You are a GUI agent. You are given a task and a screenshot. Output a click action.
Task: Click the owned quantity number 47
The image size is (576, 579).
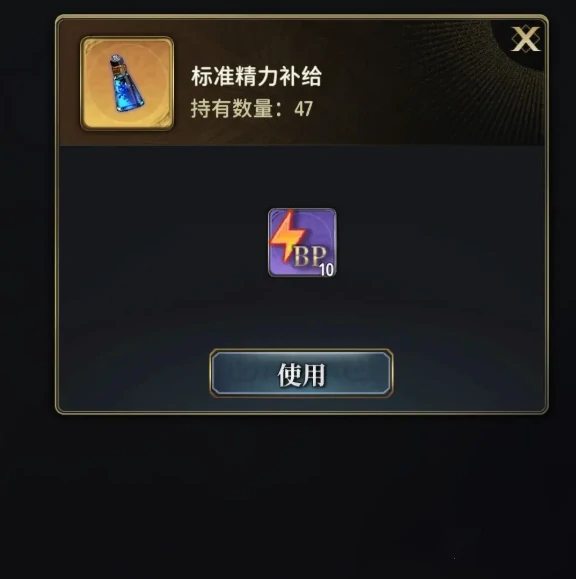coord(304,109)
